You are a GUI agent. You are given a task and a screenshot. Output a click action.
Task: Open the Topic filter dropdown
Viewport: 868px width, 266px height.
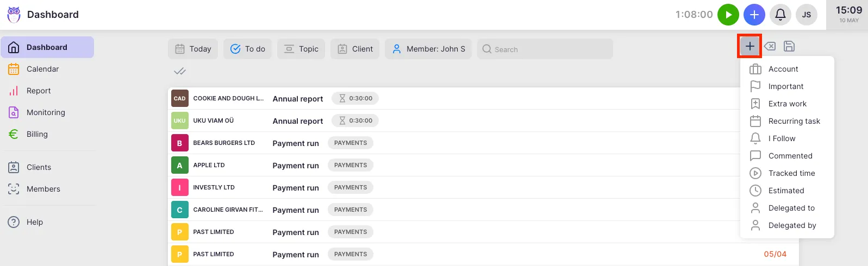click(x=301, y=49)
